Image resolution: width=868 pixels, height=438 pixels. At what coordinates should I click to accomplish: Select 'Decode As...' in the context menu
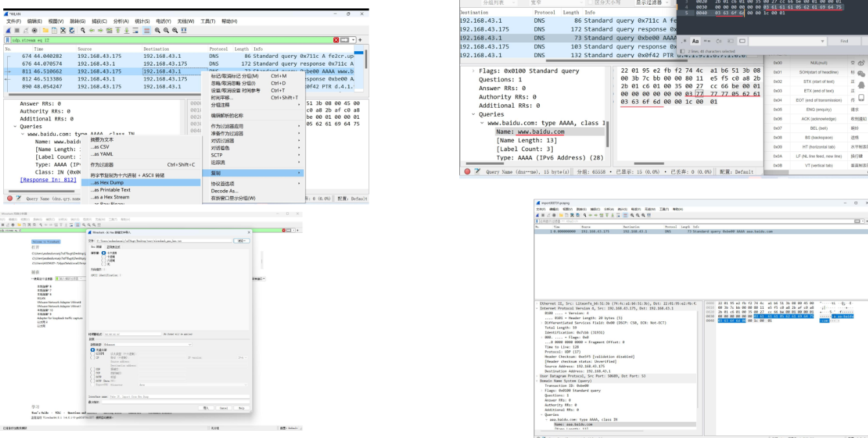[224, 191]
